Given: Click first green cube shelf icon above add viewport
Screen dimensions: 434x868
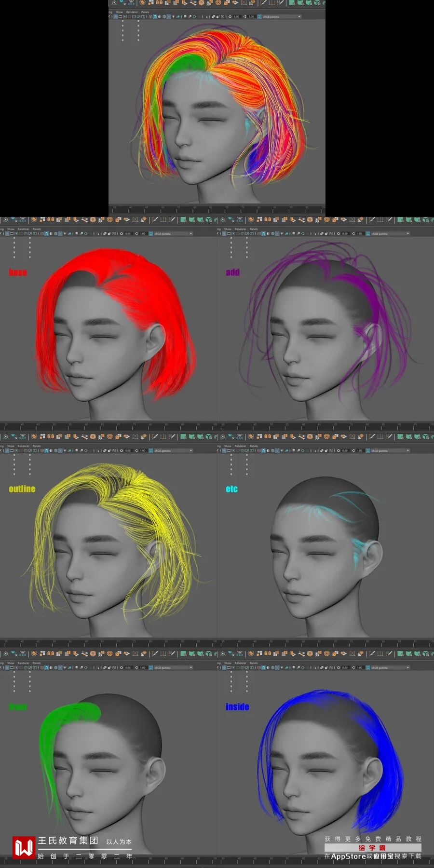Looking at the screenshot, I should click(400, 219).
